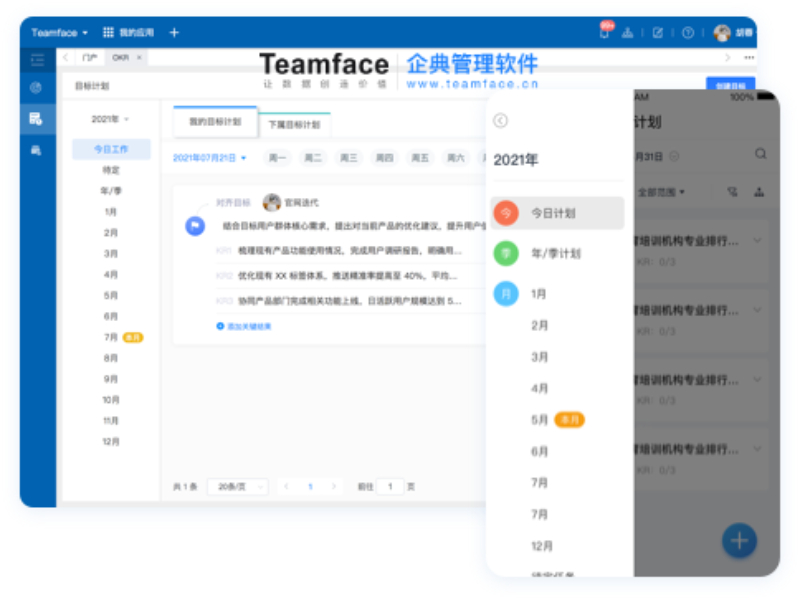Open the 2021年 year dropdown
800x600 pixels.
pos(105,119)
